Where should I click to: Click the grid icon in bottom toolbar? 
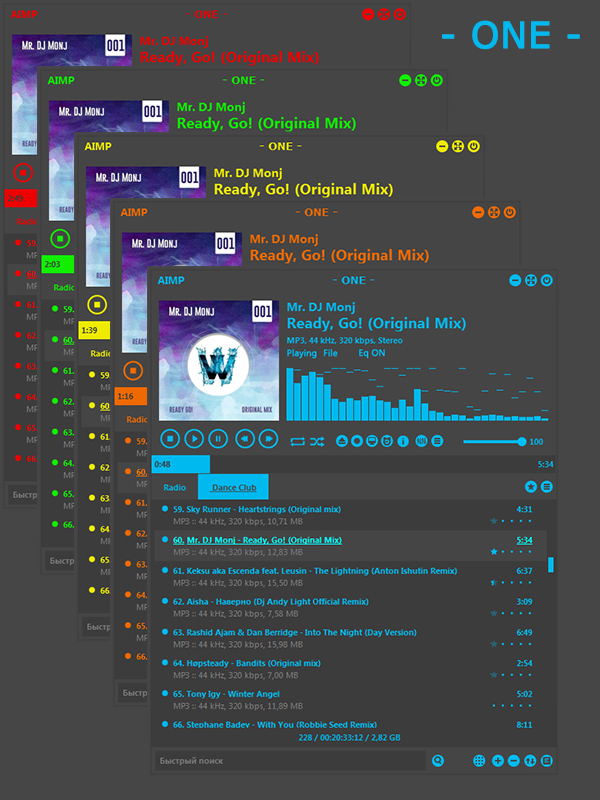[x=479, y=761]
